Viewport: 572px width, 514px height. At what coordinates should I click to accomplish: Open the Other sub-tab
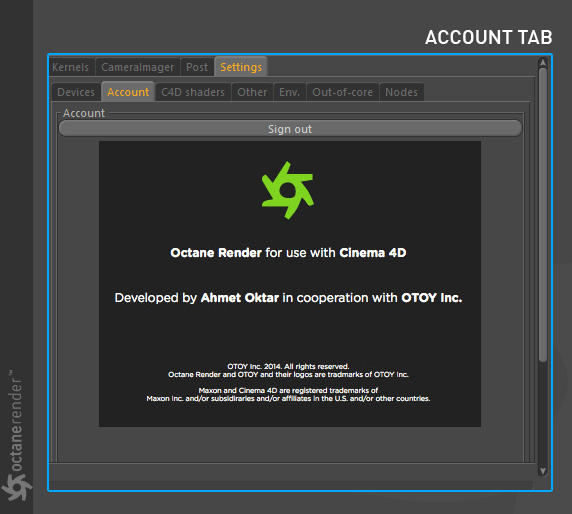tap(252, 92)
